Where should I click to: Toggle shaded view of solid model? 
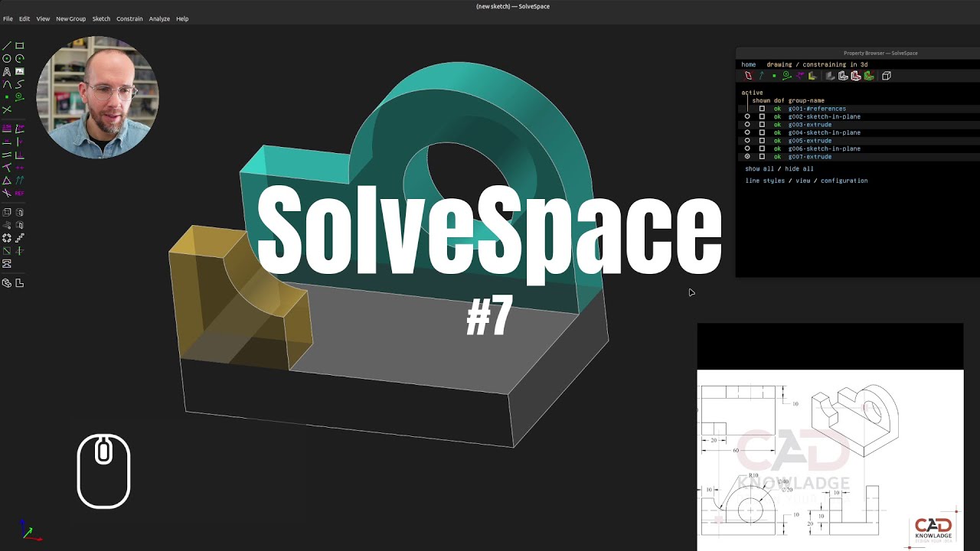click(830, 76)
